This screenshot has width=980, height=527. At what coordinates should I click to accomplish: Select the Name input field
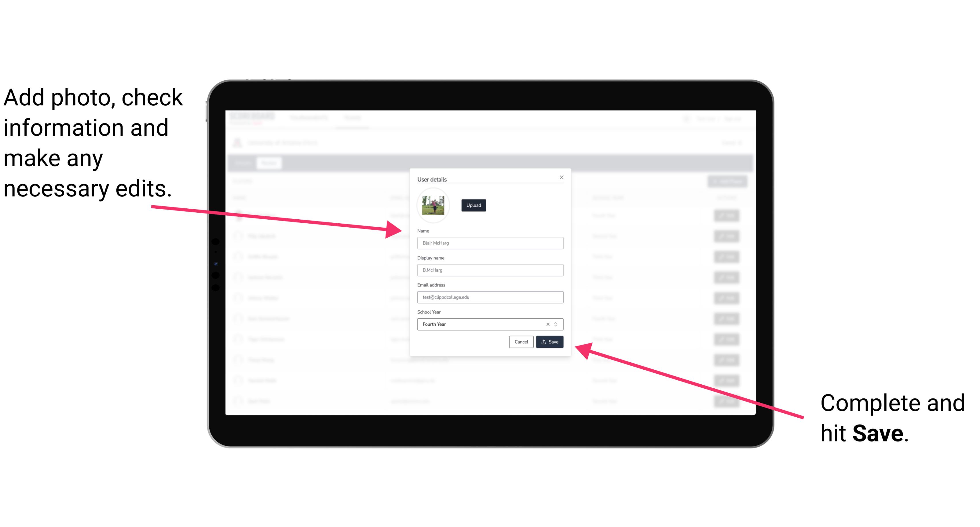pos(489,243)
